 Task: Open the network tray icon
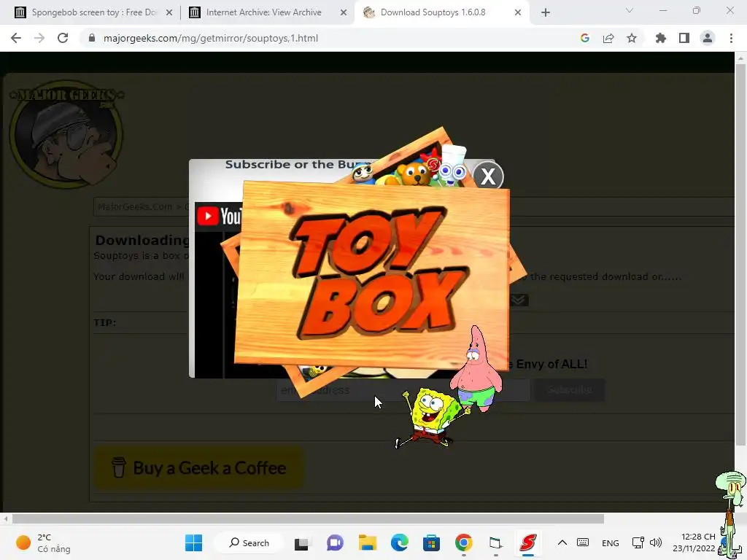638,542
